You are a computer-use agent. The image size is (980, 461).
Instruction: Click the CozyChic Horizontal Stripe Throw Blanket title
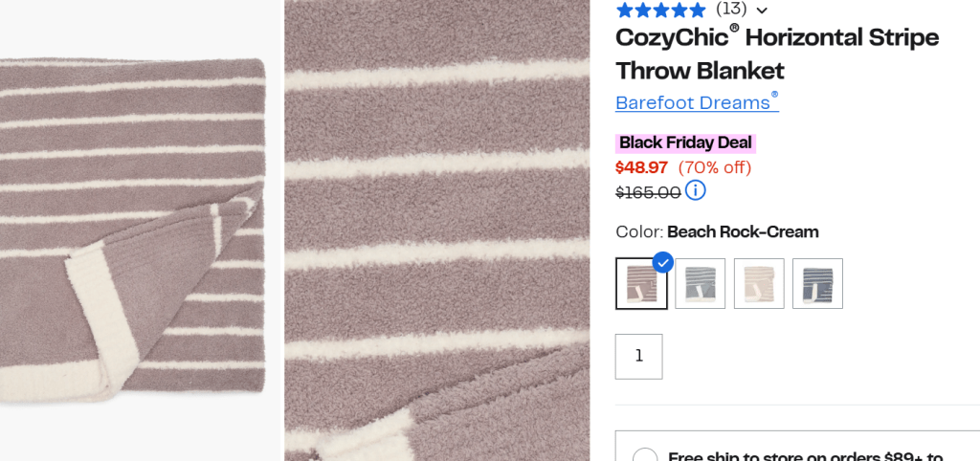(x=777, y=54)
